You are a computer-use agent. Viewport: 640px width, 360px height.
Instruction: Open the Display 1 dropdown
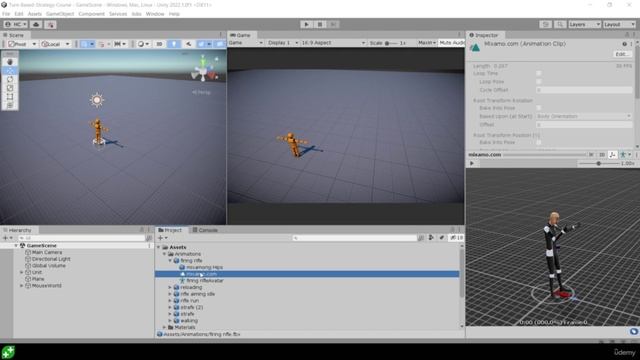point(283,43)
